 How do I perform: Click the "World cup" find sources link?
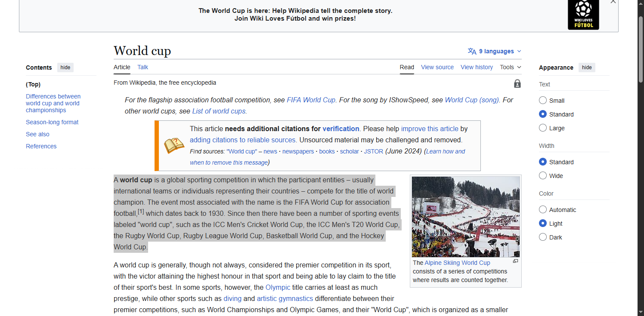241,151
